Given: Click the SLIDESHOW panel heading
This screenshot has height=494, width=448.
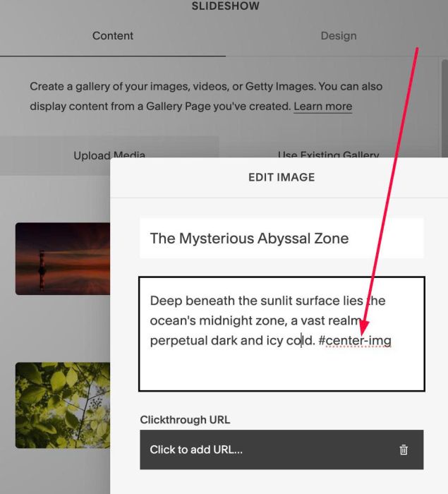Looking at the screenshot, I should tap(226, 6).
